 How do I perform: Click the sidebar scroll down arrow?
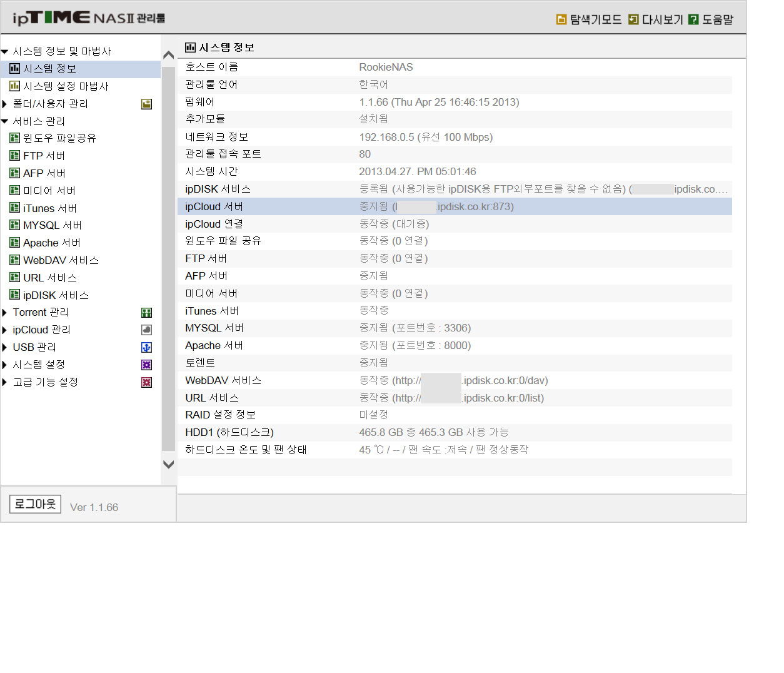(x=169, y=464)
